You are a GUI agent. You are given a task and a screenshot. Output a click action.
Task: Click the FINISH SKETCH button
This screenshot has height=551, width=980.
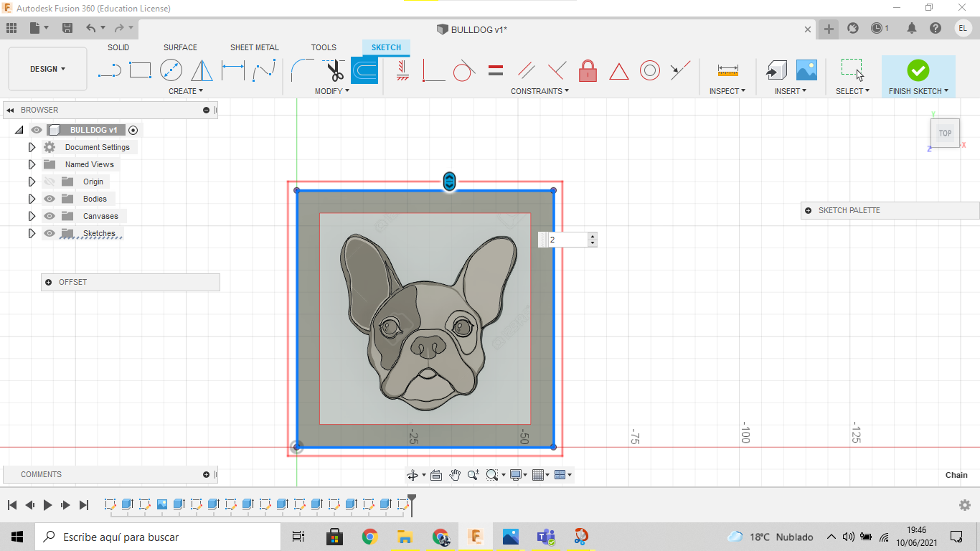click(x=918, y=70)
